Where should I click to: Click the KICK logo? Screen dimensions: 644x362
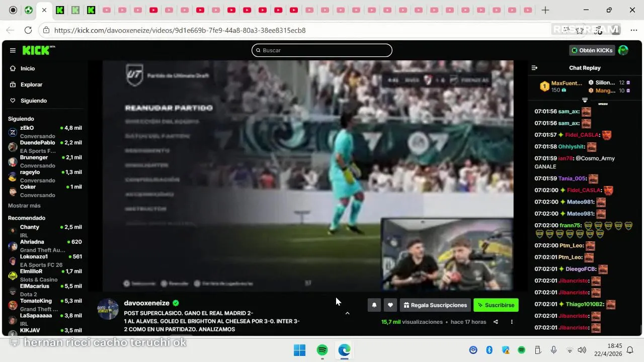39,50
